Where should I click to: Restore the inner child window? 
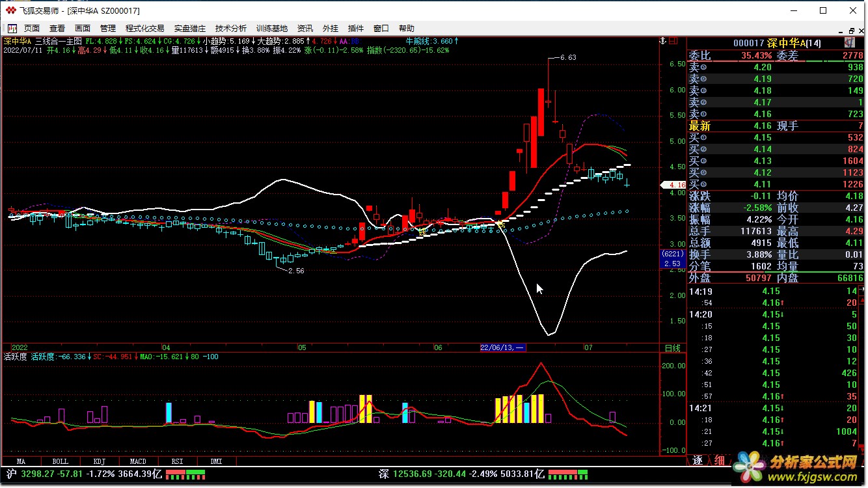click(852, 31)
